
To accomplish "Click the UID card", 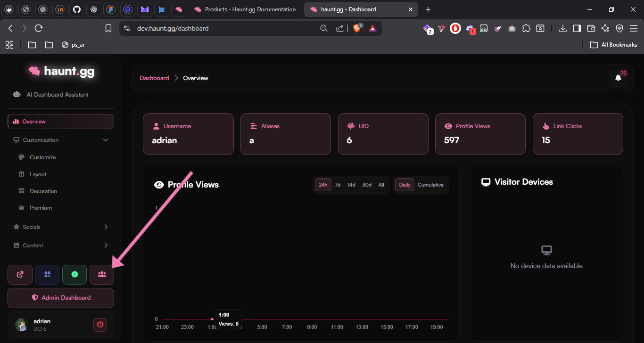I will point(383,134).
